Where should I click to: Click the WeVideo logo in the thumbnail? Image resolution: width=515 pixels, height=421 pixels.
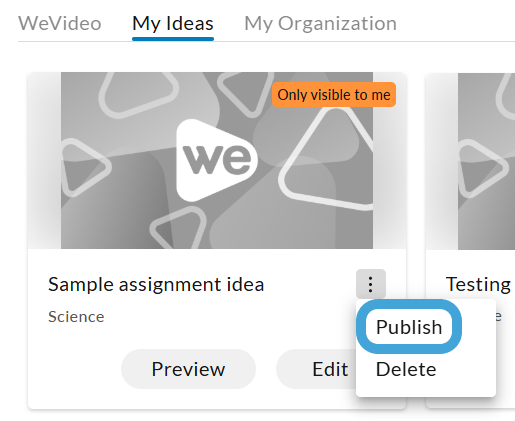coord(216,160)
